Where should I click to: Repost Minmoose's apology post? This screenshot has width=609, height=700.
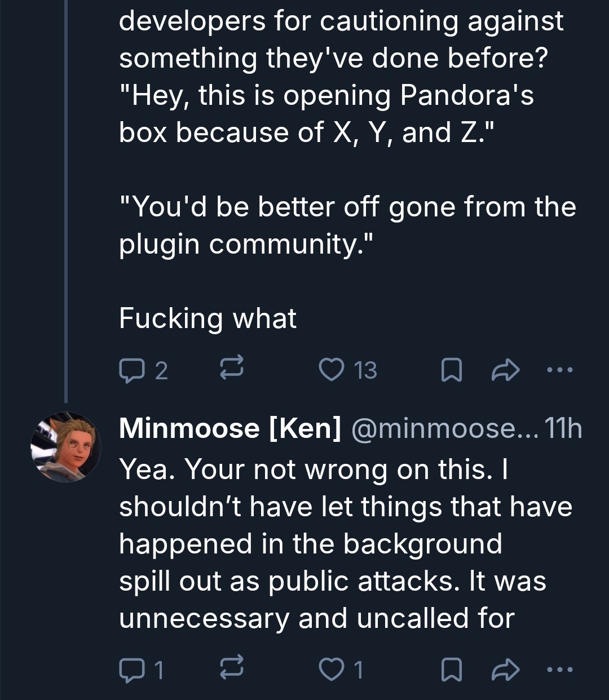pyautogui.click(x=231, y=669)
